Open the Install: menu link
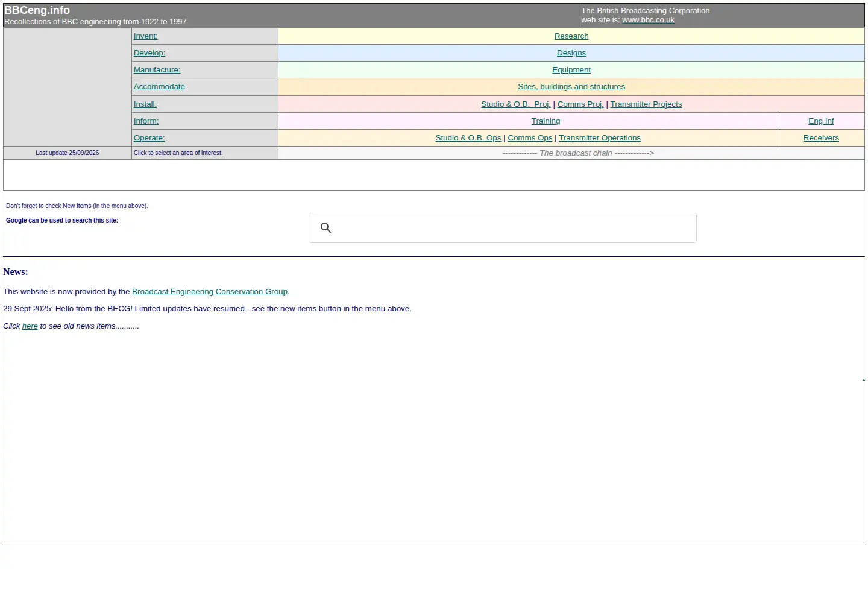868x603 pixels. (x=145, y=104)
